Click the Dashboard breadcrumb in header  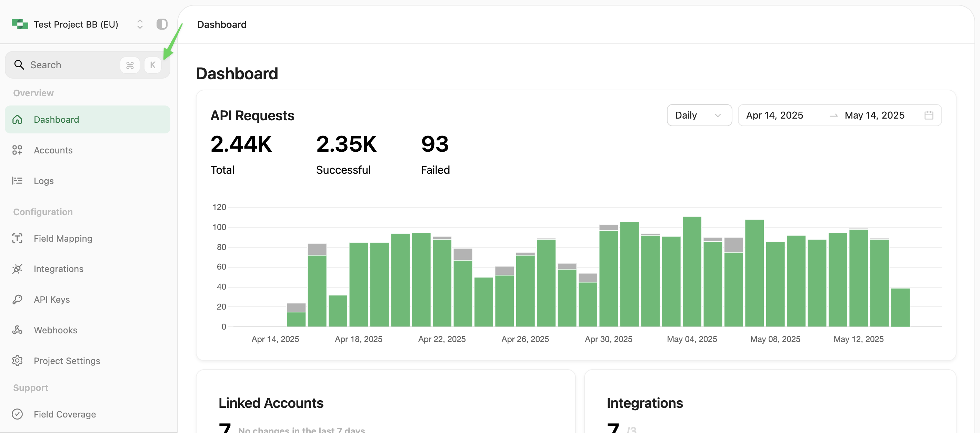pyautogui.click(x=222, y=25)
